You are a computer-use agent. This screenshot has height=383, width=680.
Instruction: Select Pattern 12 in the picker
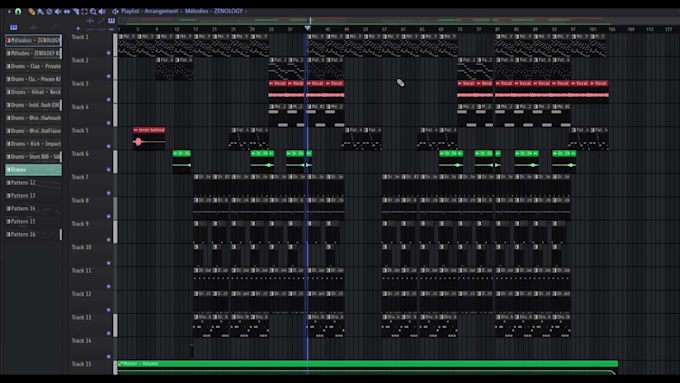33,183
